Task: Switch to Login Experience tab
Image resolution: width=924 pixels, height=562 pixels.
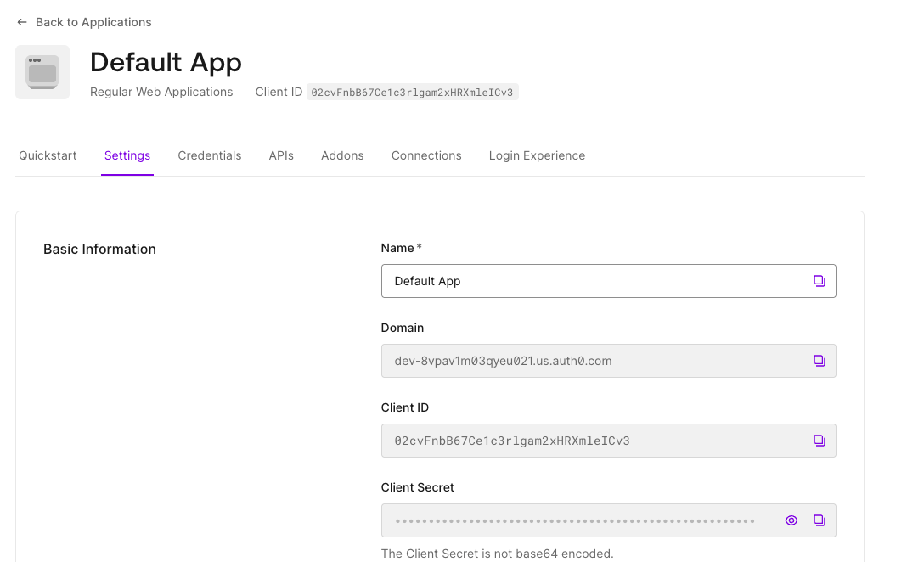Action: click(x=537, y=155)
